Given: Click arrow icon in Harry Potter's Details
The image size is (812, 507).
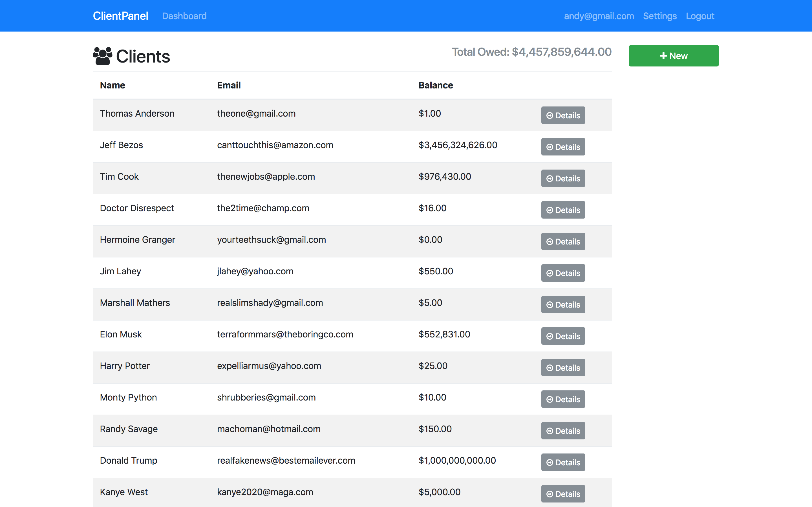Looking at the screenshot, I should 550,368.
